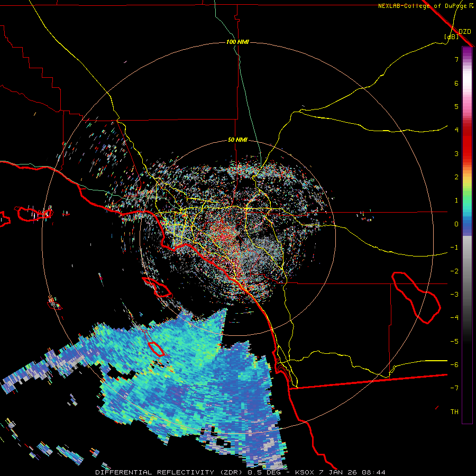Click the 7 value on color scale
Image resolution: width=476 pixels, height=476 pixels.
(x=456, y=59)
